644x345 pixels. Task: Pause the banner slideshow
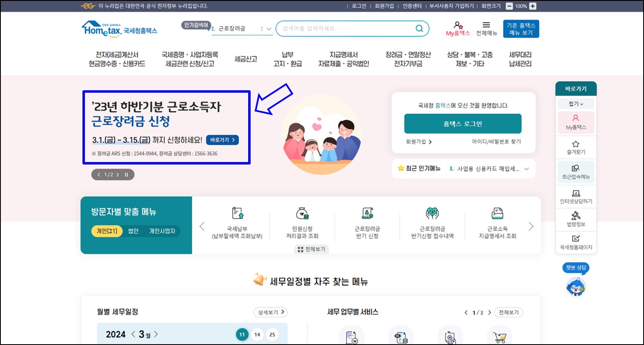(x=126, y=175)
